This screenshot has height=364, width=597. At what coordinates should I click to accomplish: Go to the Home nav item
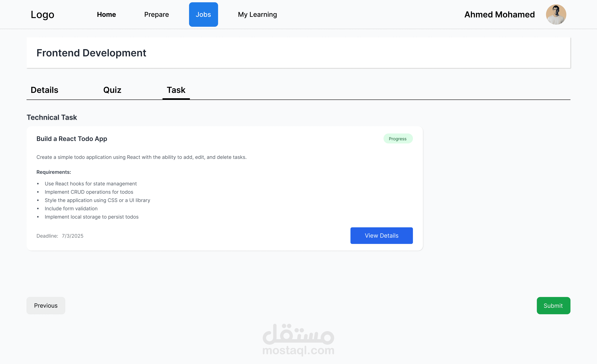click(x=106, y=15)
